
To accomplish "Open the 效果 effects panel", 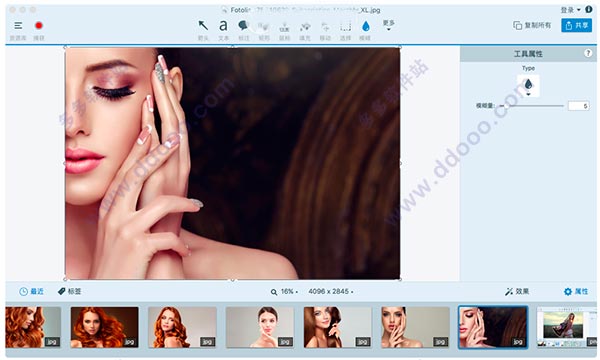I will pos(517,292).
